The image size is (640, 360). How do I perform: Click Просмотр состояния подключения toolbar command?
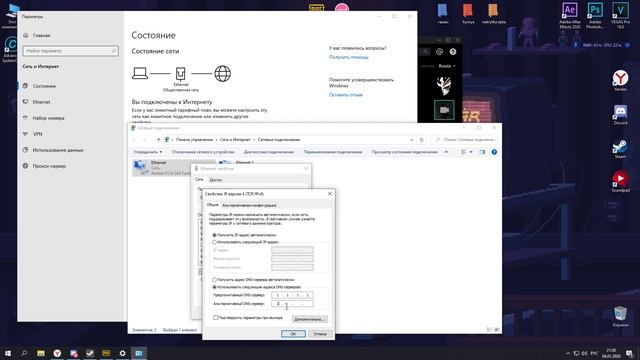point(404,152)
